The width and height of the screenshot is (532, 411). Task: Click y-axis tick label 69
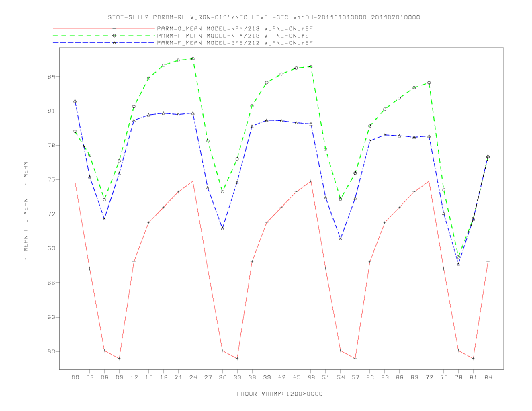pos(52,248)
